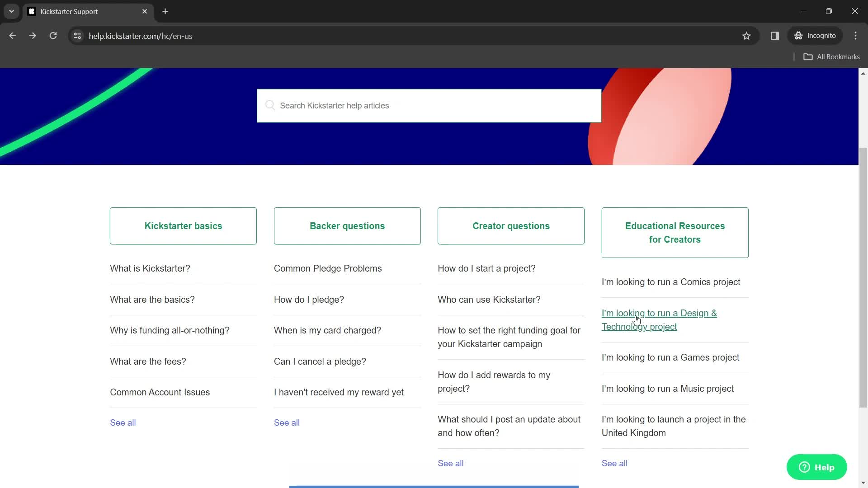The image size is (868, 488).
Task: Click the magnifier icon in search box
Action: click(x=270, y=105)
